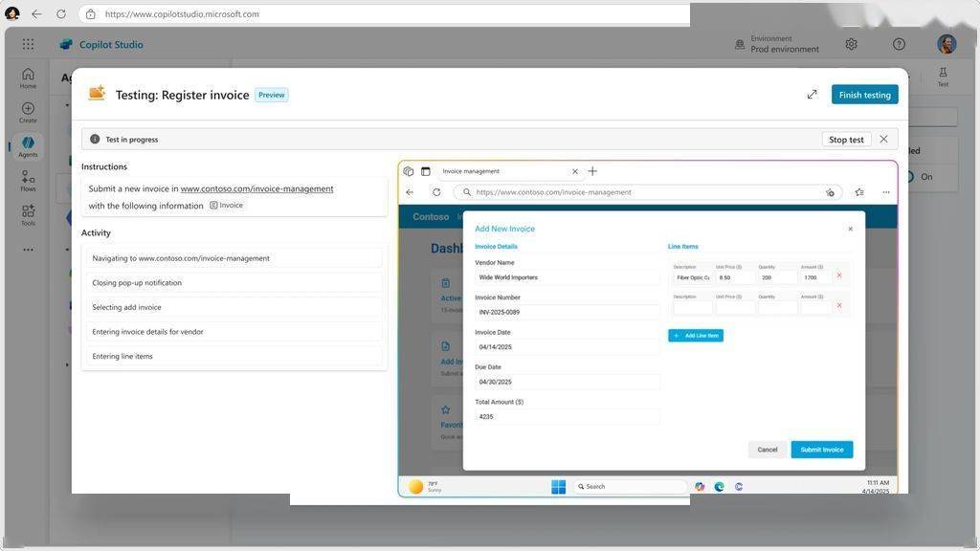Screen dimensions: 980x551
Task: Click the first line item Description field
Action: click(x=693, y=277)
